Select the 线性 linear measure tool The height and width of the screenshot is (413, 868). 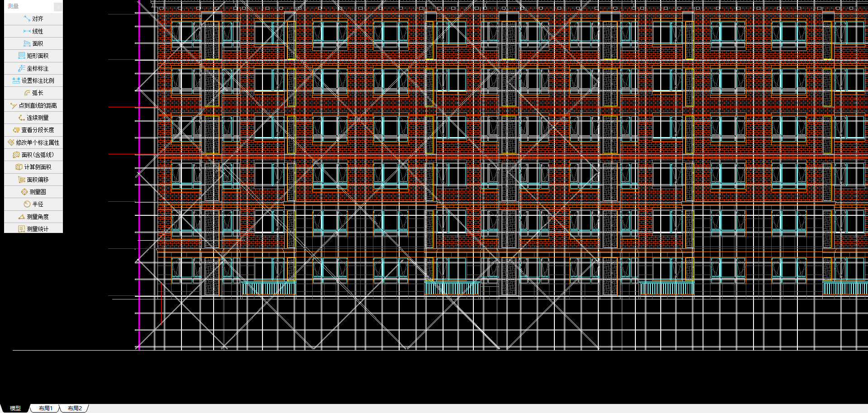[33, 31]
